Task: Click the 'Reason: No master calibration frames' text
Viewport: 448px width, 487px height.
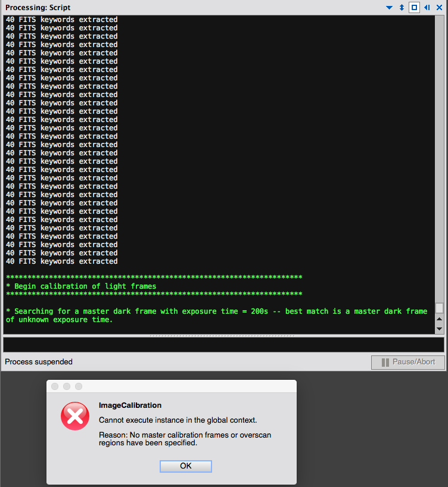Action: point(185,439)
